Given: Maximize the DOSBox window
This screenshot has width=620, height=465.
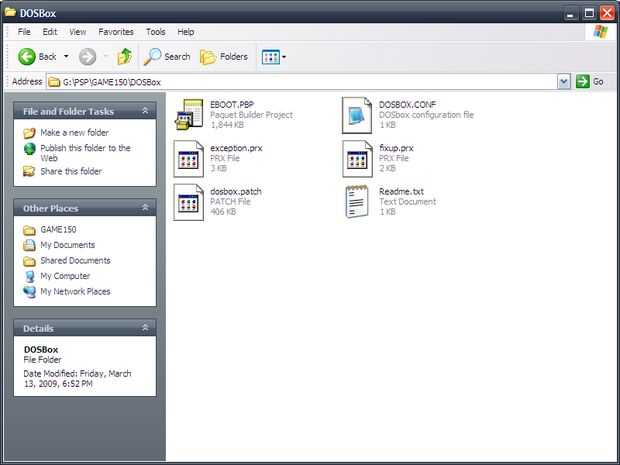Looking at the screenshot, I should pyautogui.click(x=589, y=14).
